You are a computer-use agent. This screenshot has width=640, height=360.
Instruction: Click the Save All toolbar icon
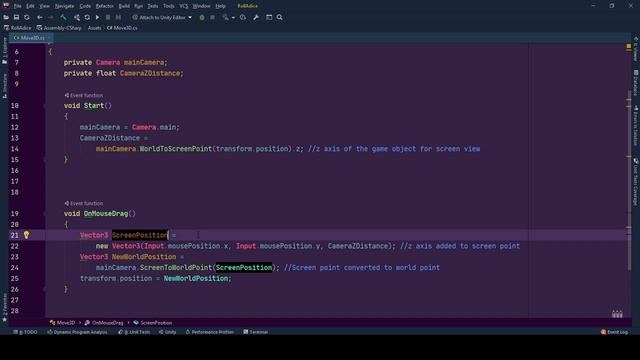[16, 18]
